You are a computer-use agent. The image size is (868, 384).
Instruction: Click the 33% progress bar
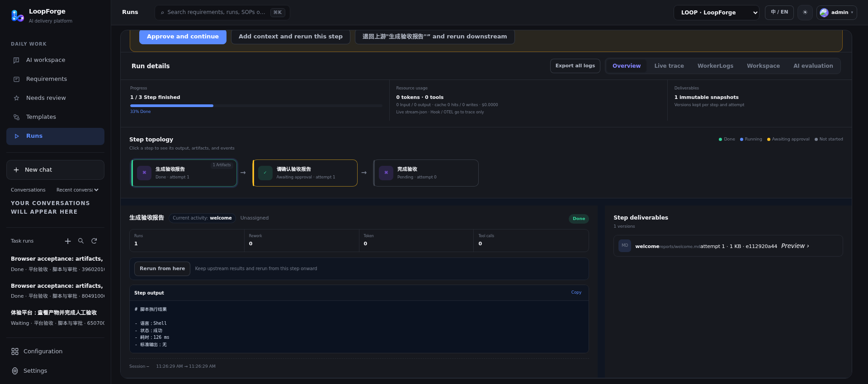(x=256, y=106)
